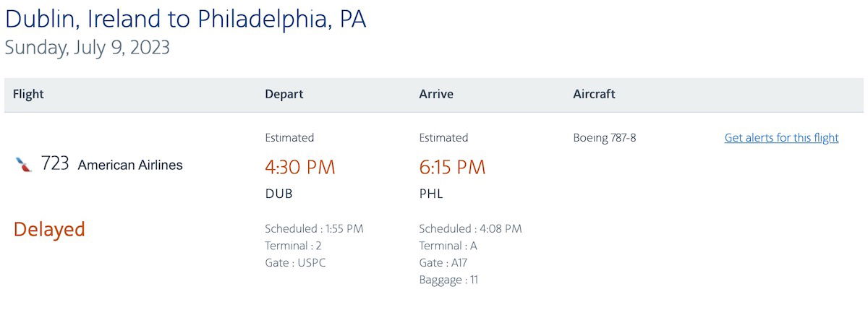Click the Delayed status label

[49, 229]
